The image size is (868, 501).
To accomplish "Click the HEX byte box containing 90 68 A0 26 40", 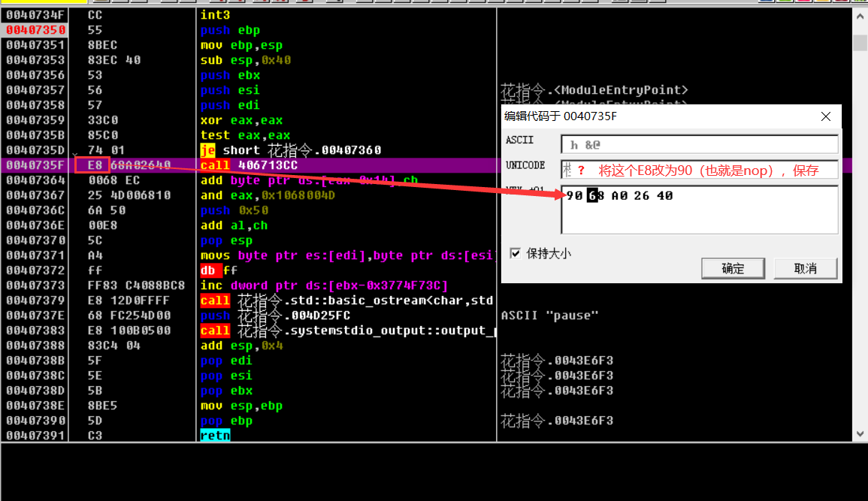I will tap(699, 210).
